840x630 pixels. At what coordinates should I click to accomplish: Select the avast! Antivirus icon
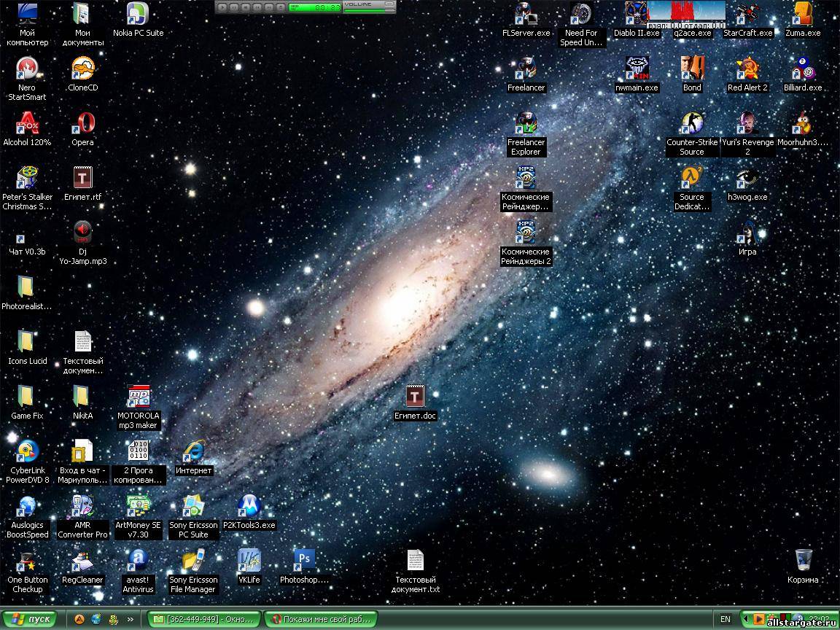tap(138, 560)
